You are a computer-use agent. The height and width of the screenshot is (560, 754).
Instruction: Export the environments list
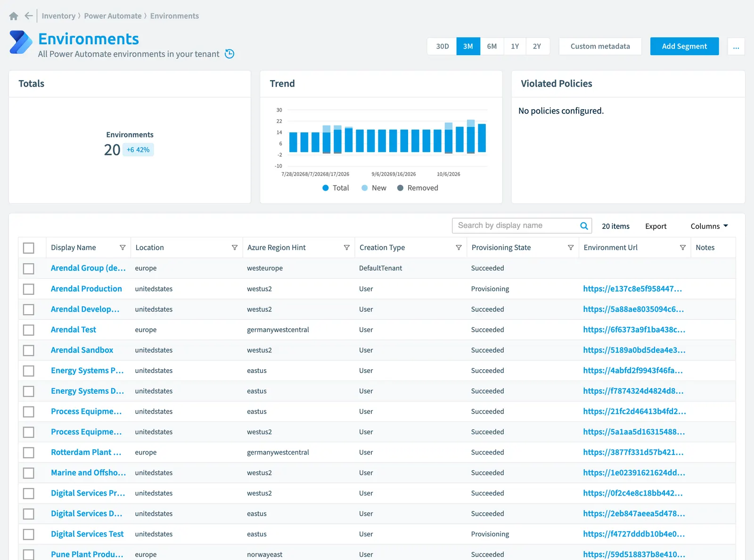(x=656, y=226)
